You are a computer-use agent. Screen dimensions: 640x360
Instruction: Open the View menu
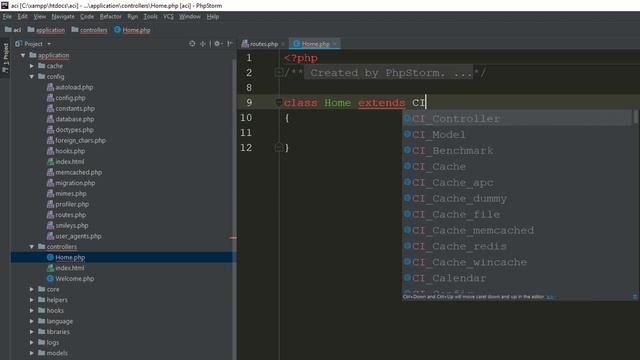[x=40, y=17]
